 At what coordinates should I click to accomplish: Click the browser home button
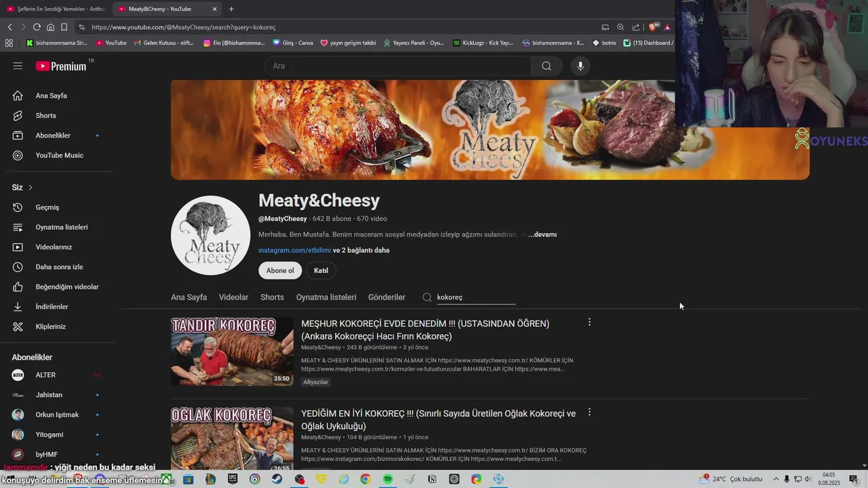click(50, 27)
